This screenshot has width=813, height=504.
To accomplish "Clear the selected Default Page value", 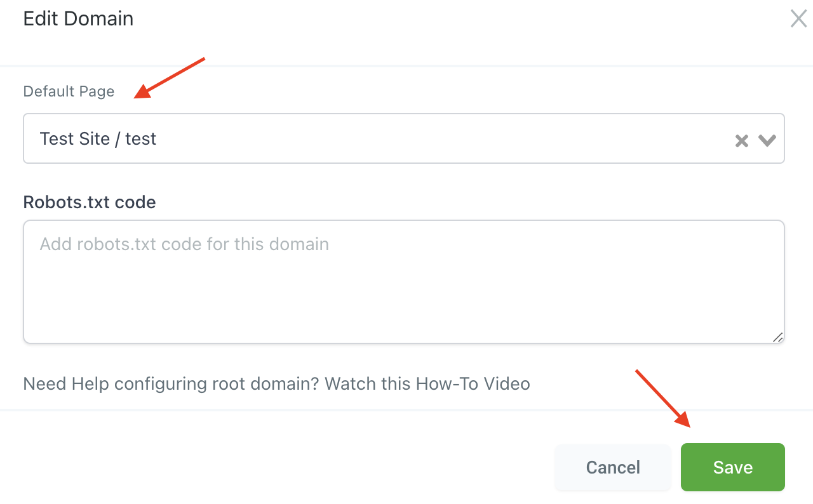I will tap(741, 141).
